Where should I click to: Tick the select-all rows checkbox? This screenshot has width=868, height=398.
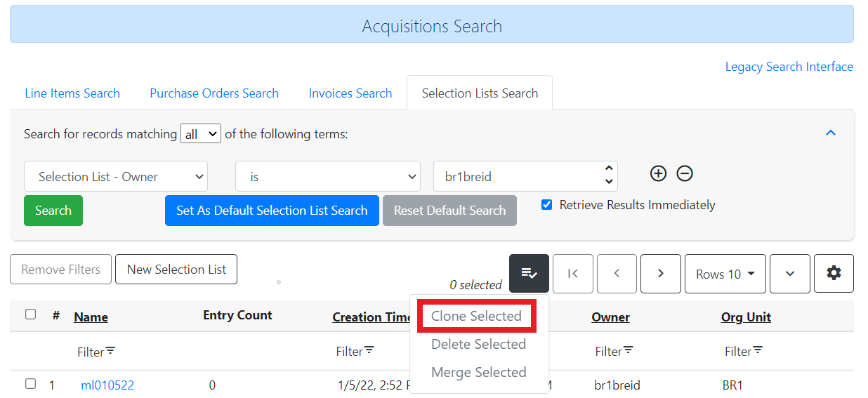pyautogui.click(x=30, y=314)
